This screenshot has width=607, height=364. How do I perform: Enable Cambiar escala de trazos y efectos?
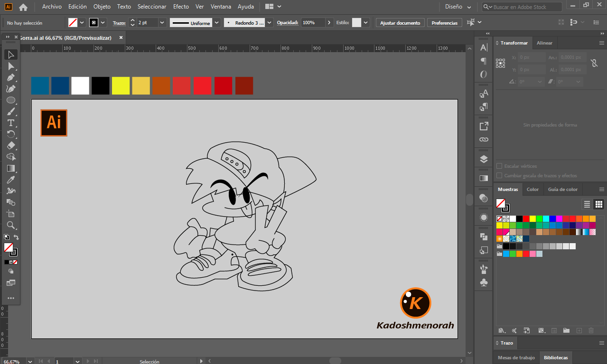click(x=499, y=175)
